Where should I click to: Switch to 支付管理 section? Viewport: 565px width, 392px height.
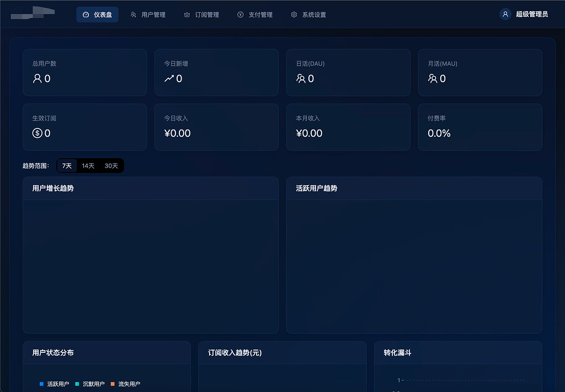point(255,15)
